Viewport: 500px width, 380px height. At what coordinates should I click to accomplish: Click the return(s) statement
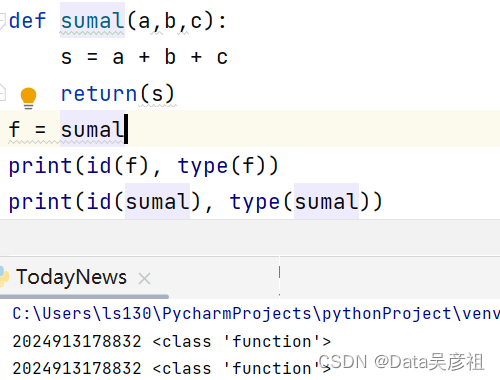click(x=118, y=94)
